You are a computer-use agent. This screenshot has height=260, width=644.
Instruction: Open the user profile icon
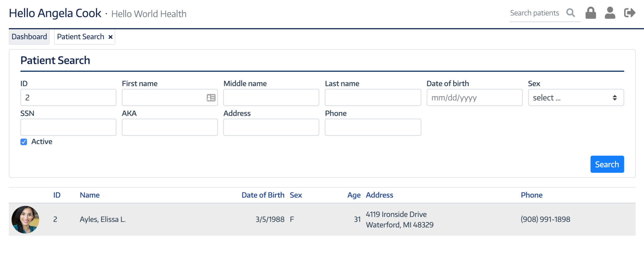(x=610, y=13)
